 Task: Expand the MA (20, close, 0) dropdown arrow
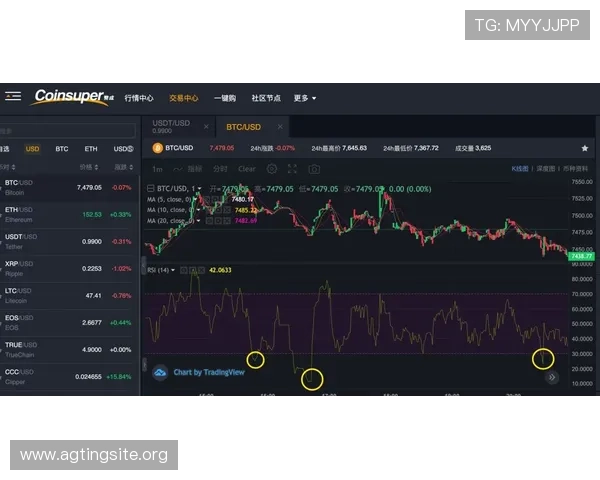point(198,220)
